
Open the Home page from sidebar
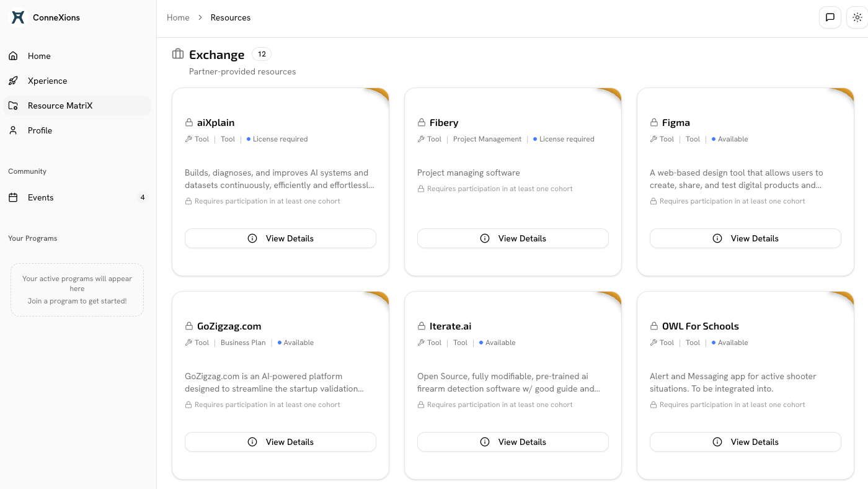77,56
